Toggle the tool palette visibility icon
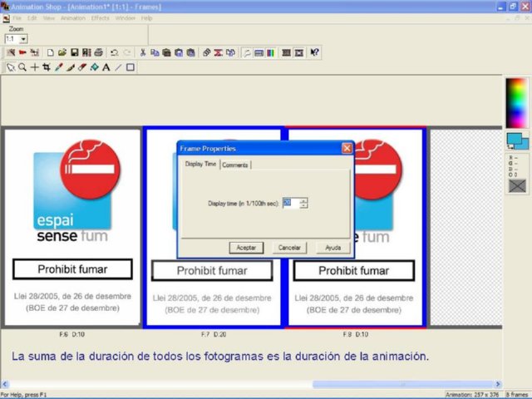532x399 pixels. tap(247, 52)
